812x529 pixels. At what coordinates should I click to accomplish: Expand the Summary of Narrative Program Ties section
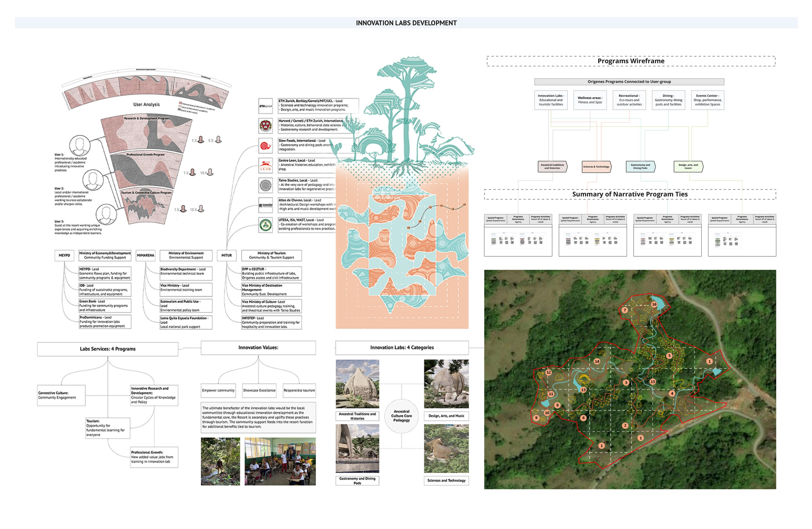click(630, 194)
